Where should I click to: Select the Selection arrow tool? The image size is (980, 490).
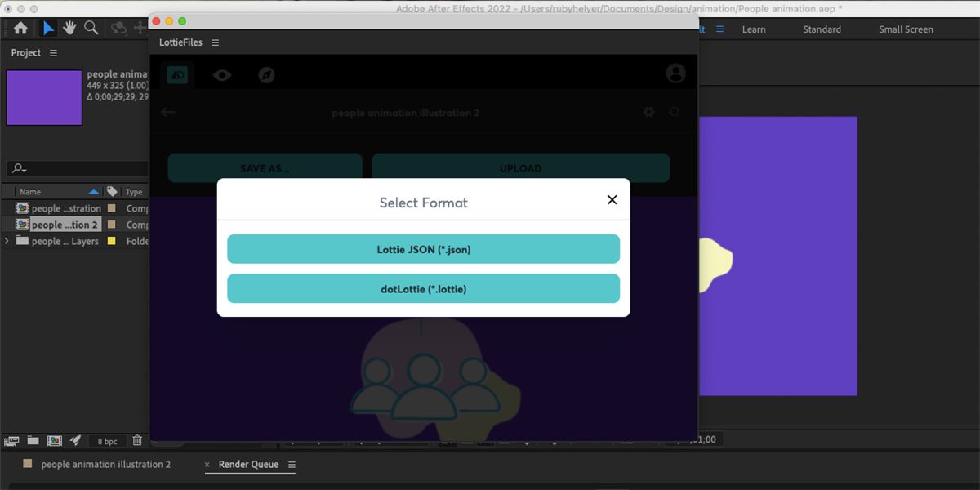coord(48,29)
